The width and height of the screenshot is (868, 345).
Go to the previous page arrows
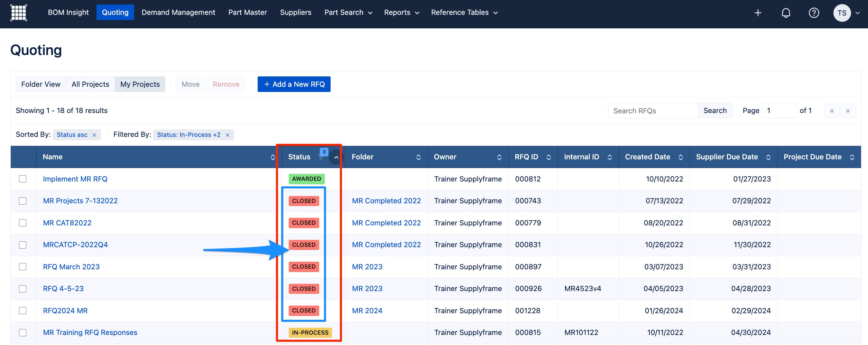832,111
